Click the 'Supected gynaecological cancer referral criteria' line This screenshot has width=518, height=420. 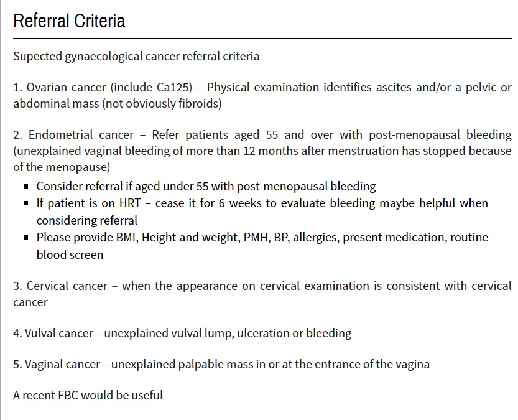pyautogui.click(x=136, y=56)
